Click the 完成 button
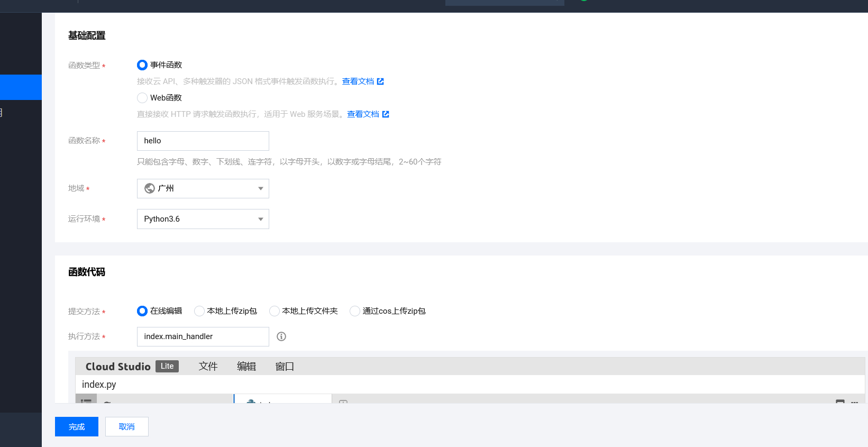 point(77,427)
